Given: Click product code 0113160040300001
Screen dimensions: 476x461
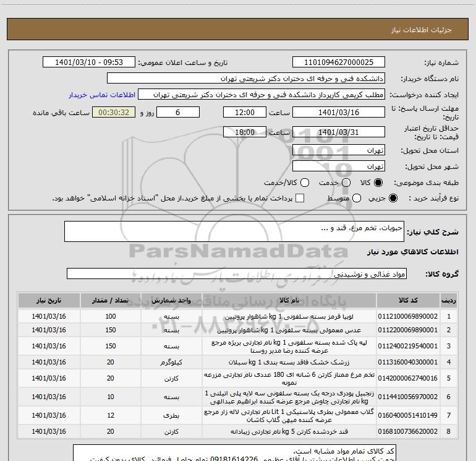Looking at the screenshot, I should 408,362.
